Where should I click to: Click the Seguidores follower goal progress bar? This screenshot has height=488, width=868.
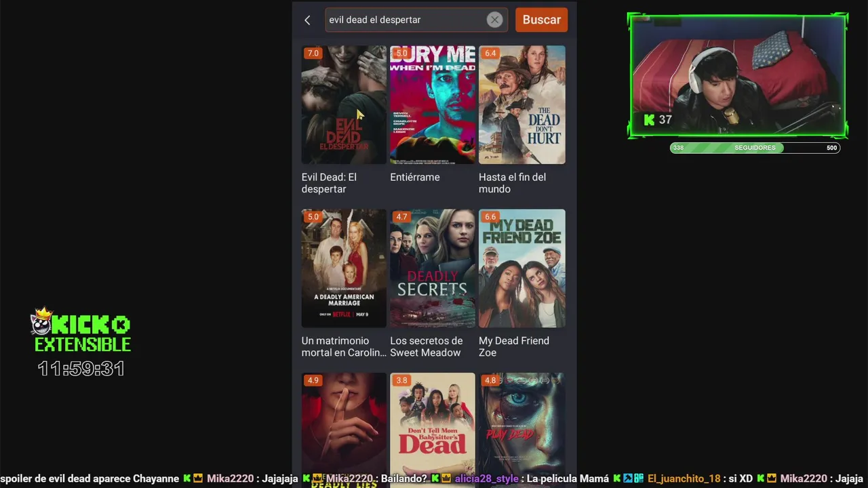pyautogui.click(x=755, y=148)
